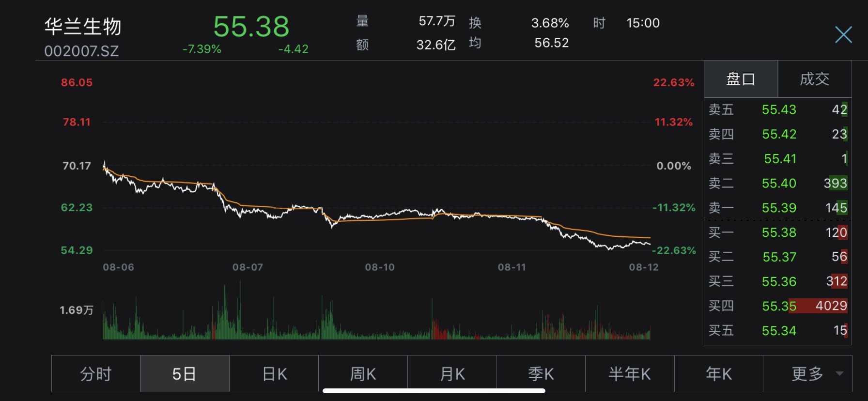Switch to 年K yearly chart
The height and width of the screenshot is (401, 868).
pyautogui.click(x=719, y=374)
